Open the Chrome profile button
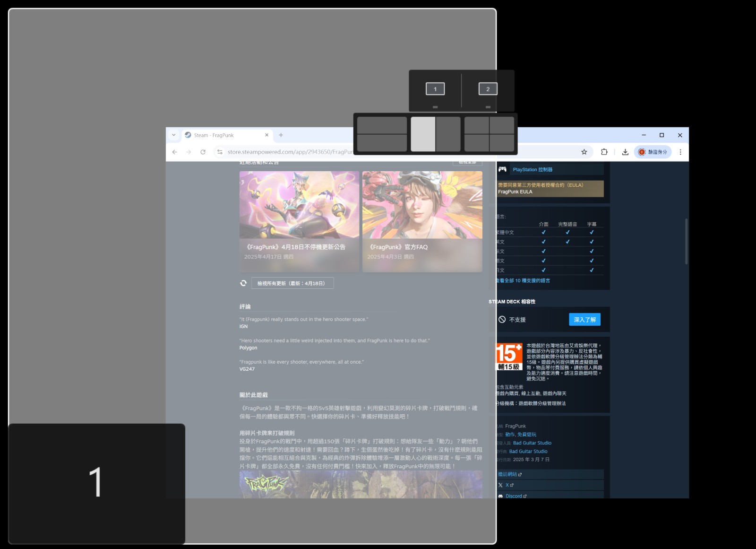 coord(653,152)
